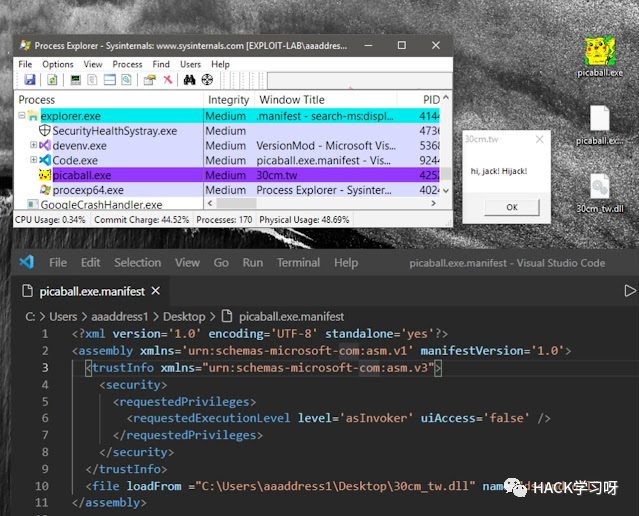Click the Users breadcrumb in VS Code

click(x=63, y=317)
